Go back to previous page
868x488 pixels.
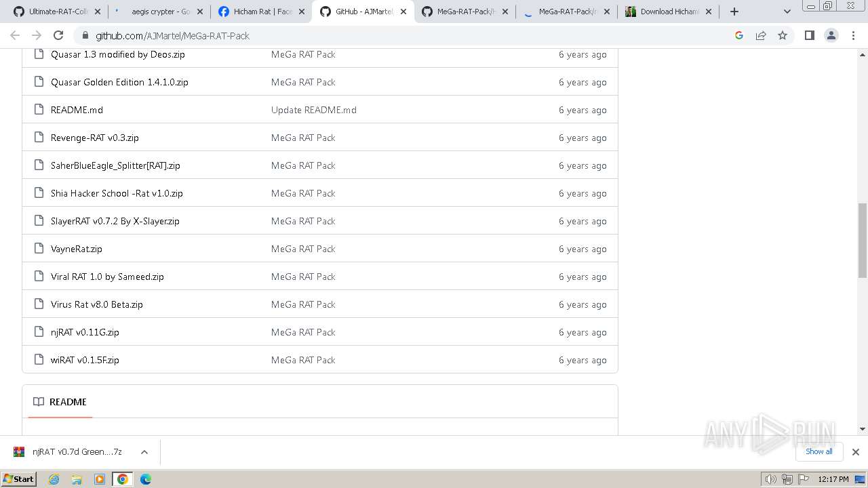pyautogui.click(x=15, y=35)
